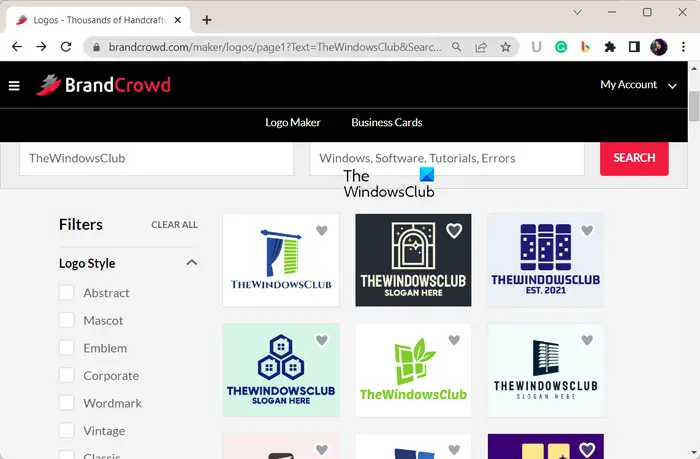Collapse the Logo Style filter section
The width and height of the screenshot is (700, 459).
(192, 263)
